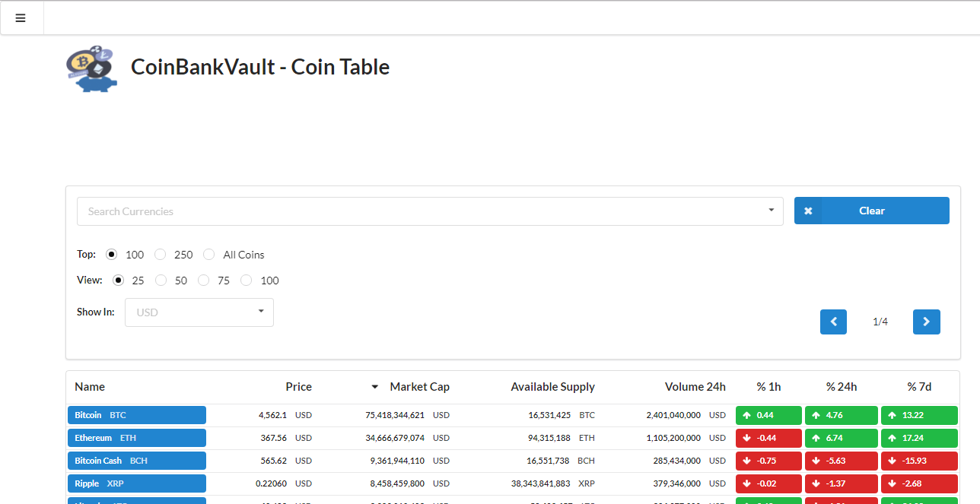
Task: Go to the next page with the right chevron
Action: (926, 322)
